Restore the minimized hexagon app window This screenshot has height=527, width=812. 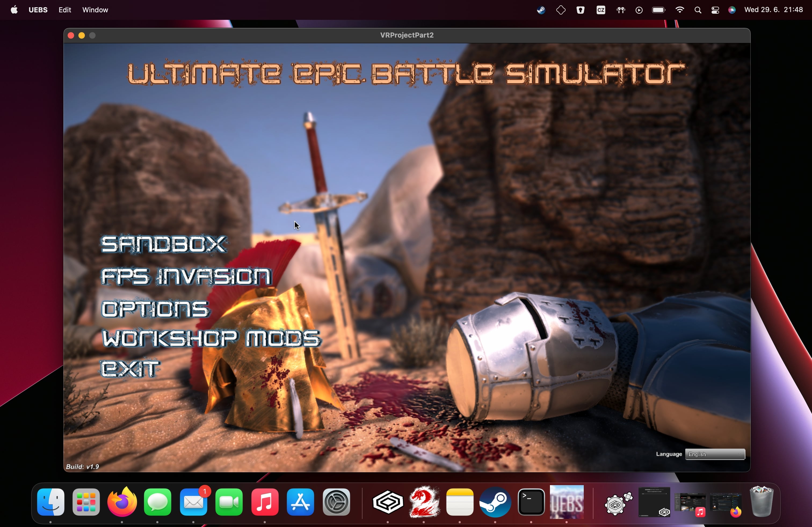[654, 502]
